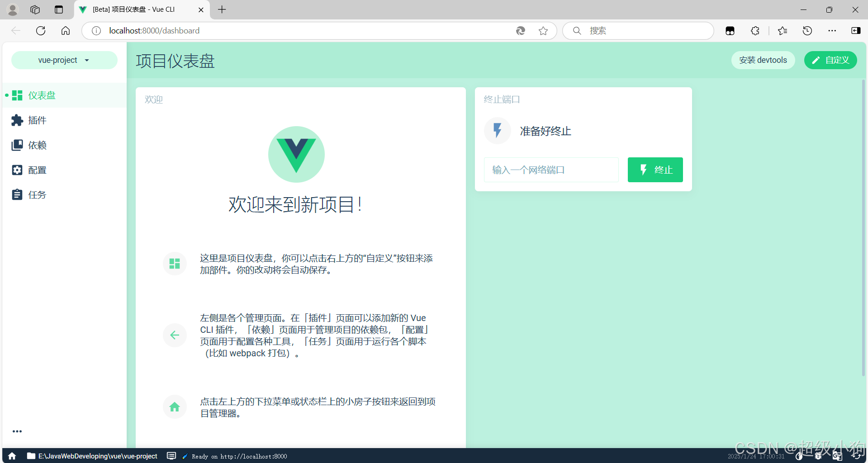
Task: Click the Vue logo in welcome card
Action: pyautogui.click(x=296, y=154)
